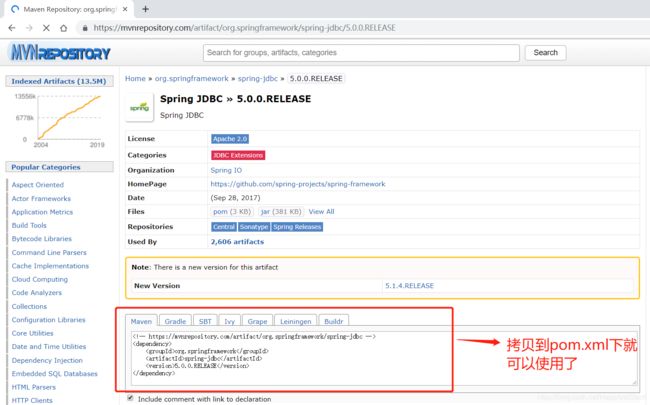Open the 2,606 artifacts link
This screenshot has height=405, width=650.
pos(237,242)
